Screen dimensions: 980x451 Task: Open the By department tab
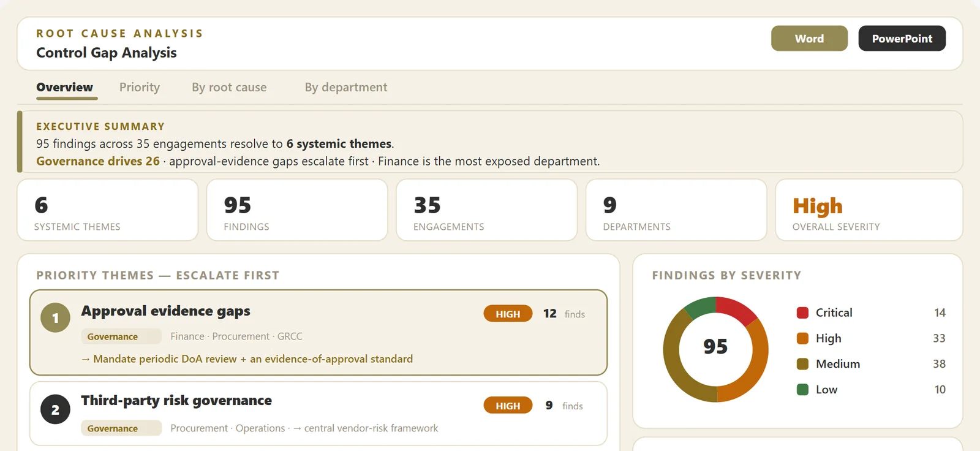tap(346, 87)
